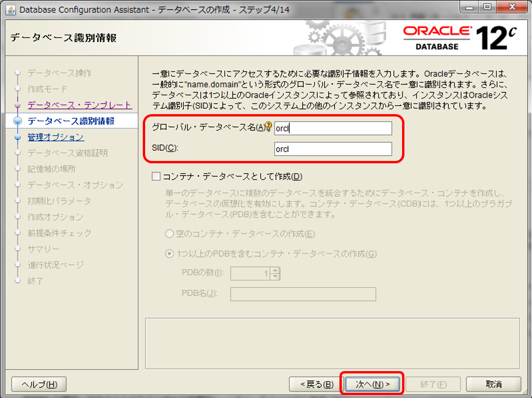
Task: Click the hint lightbulb icon beside global database name
Action: 269,126
